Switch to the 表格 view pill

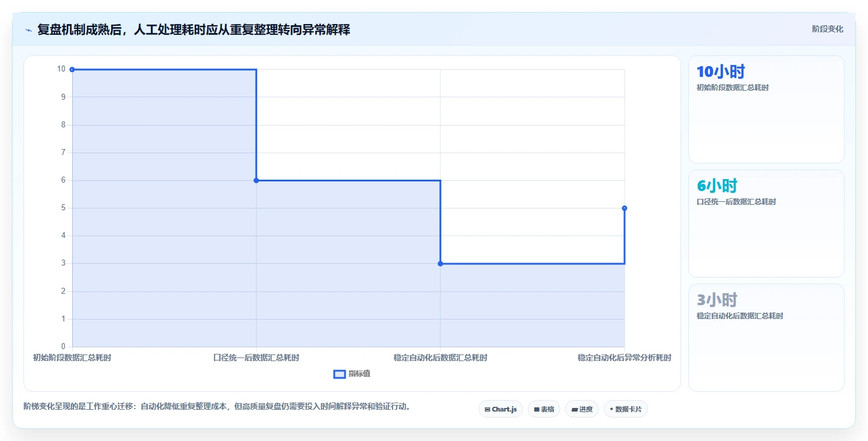pyautogui.click(x=543, y=409)
